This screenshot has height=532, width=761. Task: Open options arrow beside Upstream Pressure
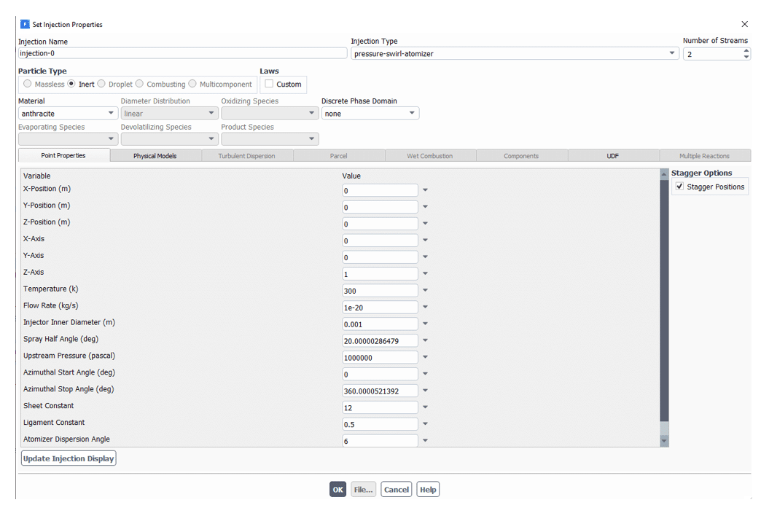(425, 358)
